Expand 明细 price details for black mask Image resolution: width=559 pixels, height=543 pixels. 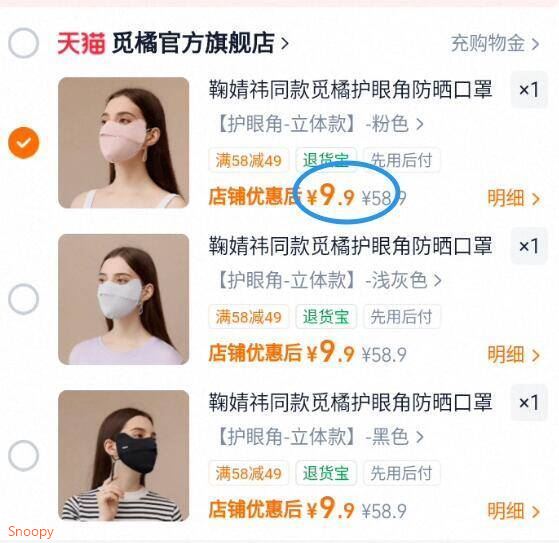(514, 511)
